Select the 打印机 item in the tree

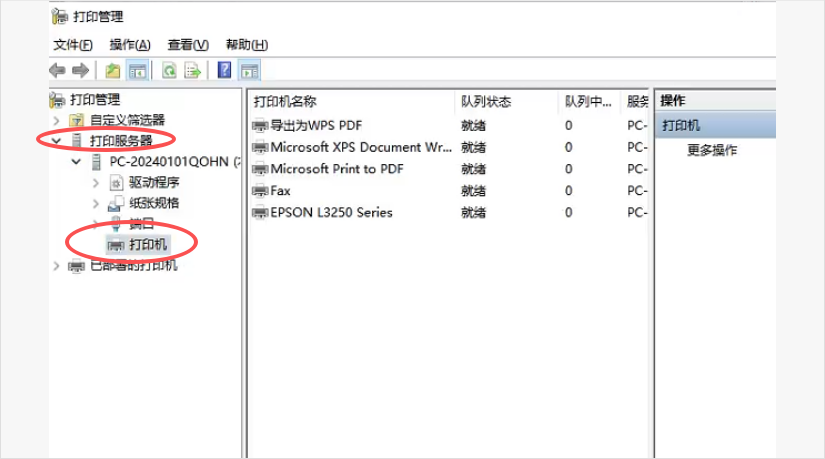(149, 245)
